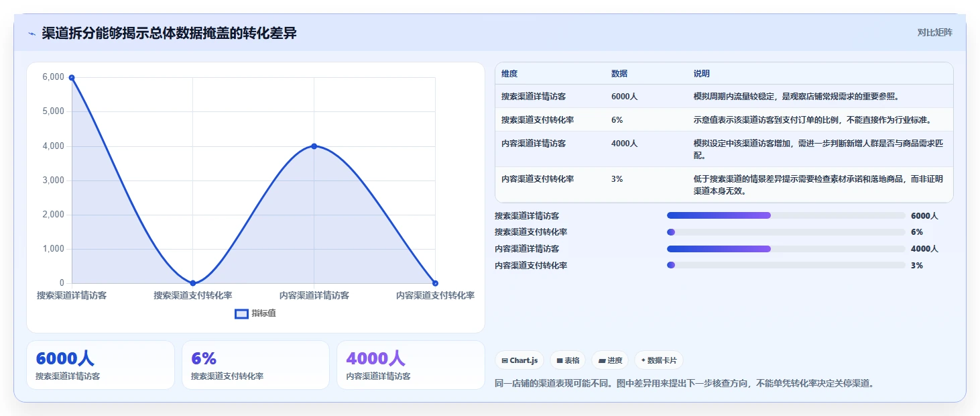The image size is (980, 416).
Task: Click description starting 模拟设定中该渠道访客增加
Action: coord(818,150)
